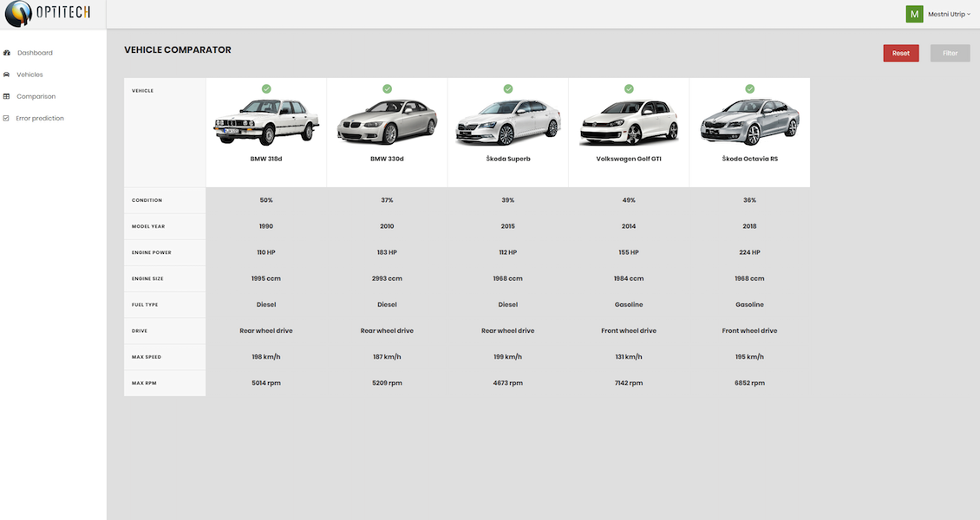Viewport: 980px width, 520px height.
Task: Deselect the BMW 318d green checkmark
Action: (x=266, y=88)
